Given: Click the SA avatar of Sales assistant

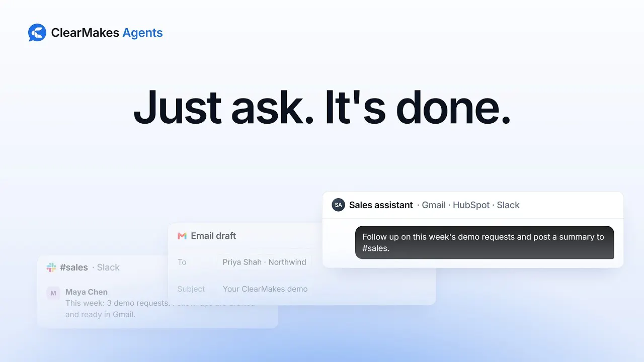Looking at the screenshot, I should 339,205.
